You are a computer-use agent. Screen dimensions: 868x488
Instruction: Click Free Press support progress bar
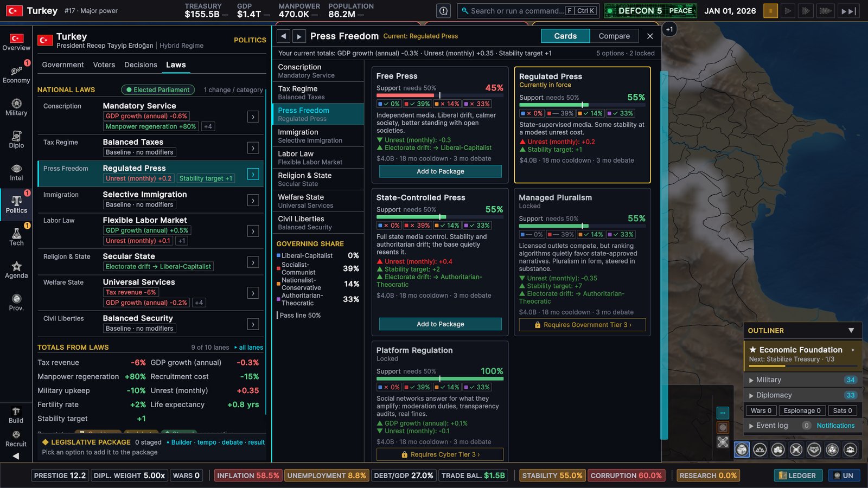click(x=440, y=95)
